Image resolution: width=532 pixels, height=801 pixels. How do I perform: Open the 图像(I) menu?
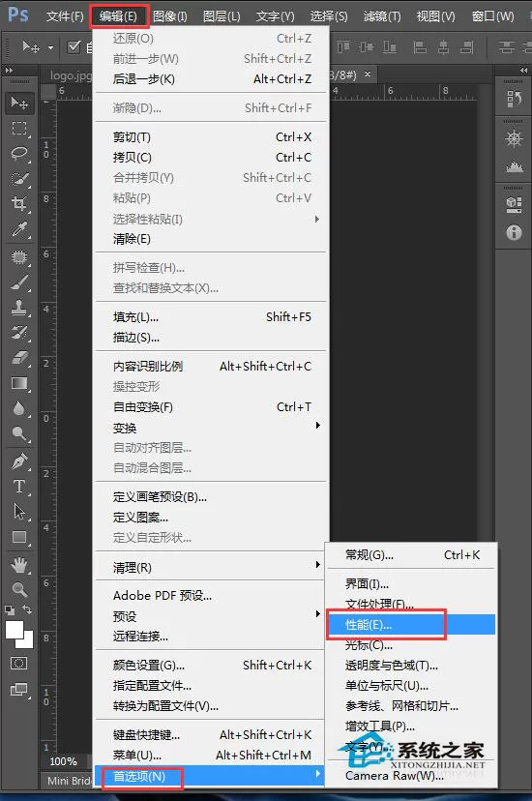(170, 16)
